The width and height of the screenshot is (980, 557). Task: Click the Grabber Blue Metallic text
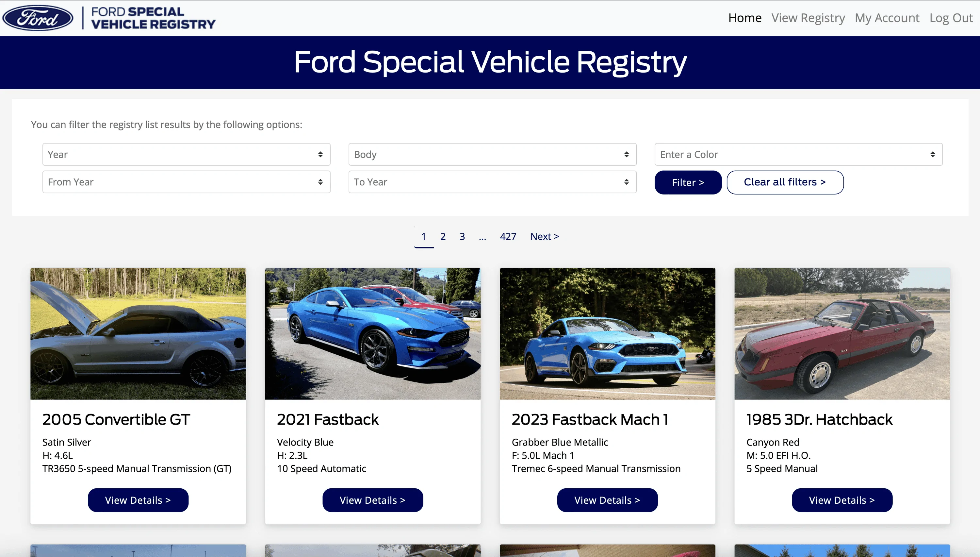coord(560,442)
